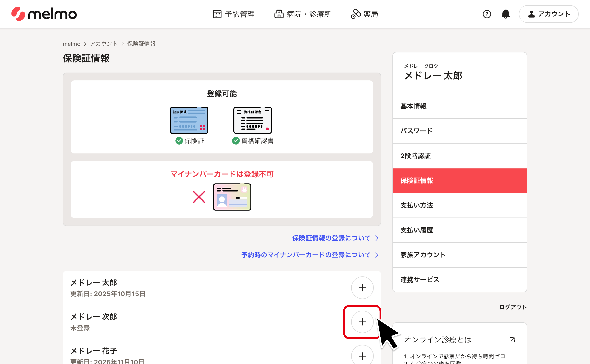The width and height of the screenshot is (590, 364).
Task: Click アカウント in the breadcrumb
Action: [104, 44]
